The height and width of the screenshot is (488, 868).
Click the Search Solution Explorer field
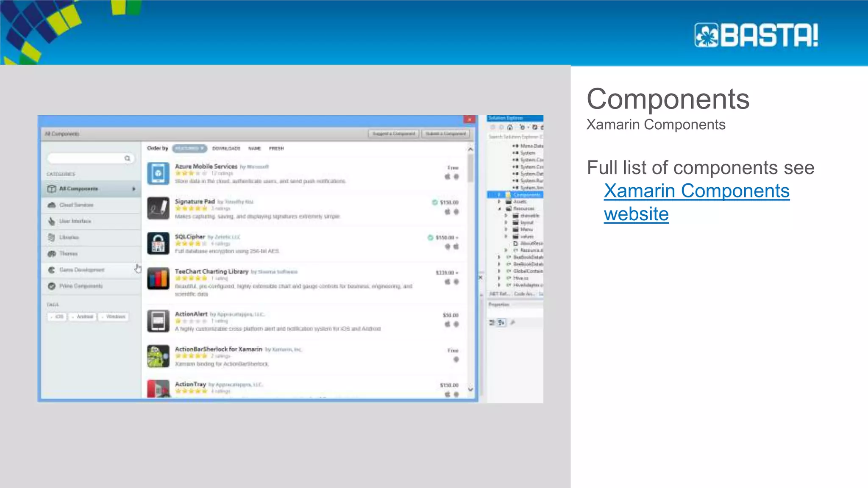(x=515, y=137)
